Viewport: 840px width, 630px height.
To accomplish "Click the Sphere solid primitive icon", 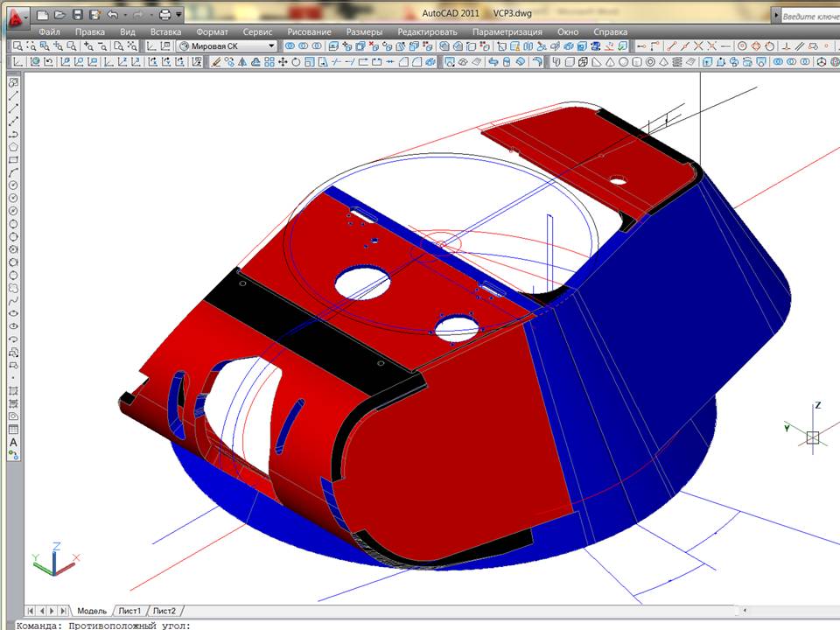I will tap(624, 62).
